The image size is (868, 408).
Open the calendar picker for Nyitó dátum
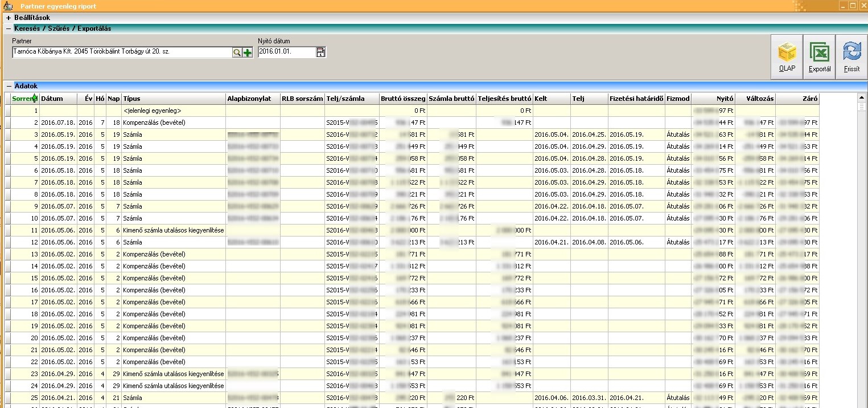pos(320,52)
